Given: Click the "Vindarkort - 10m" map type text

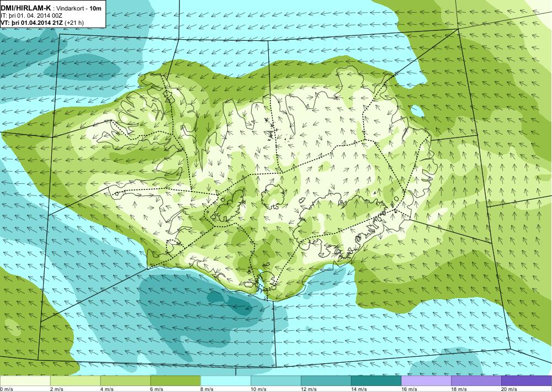Looking at the screenshot, I should 78,8.
